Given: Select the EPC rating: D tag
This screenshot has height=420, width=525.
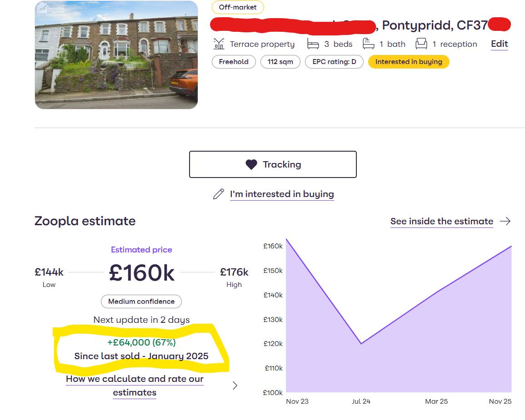Looking at the screenshot, I should coord(334,62).
